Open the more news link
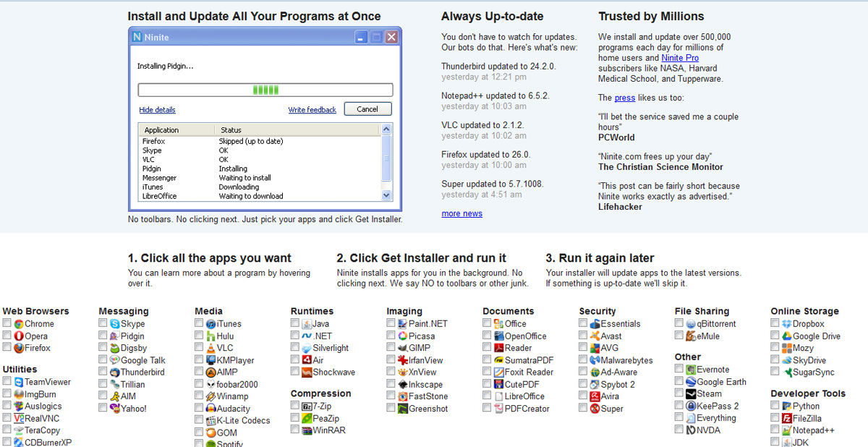Image resolution: width=868 pixels, height=447 pixels. 461,213
